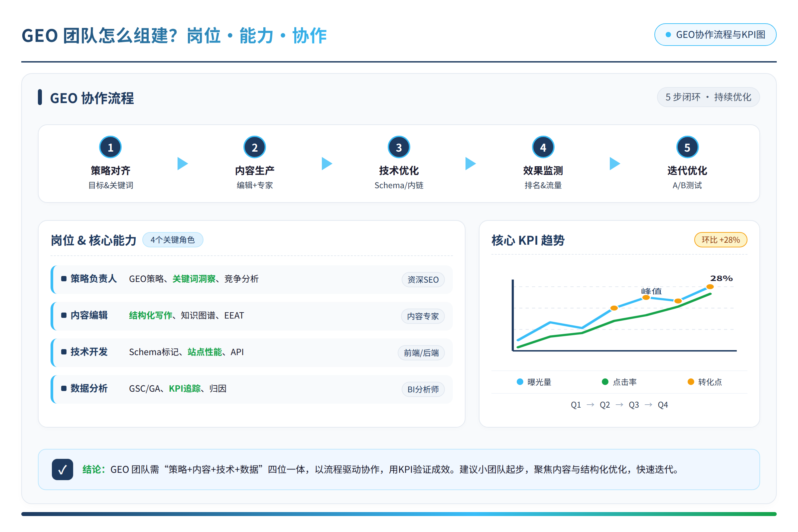The image size is (798, 532).
Task: Click the 技术开发 row label
Action: [x=89, y=352]
